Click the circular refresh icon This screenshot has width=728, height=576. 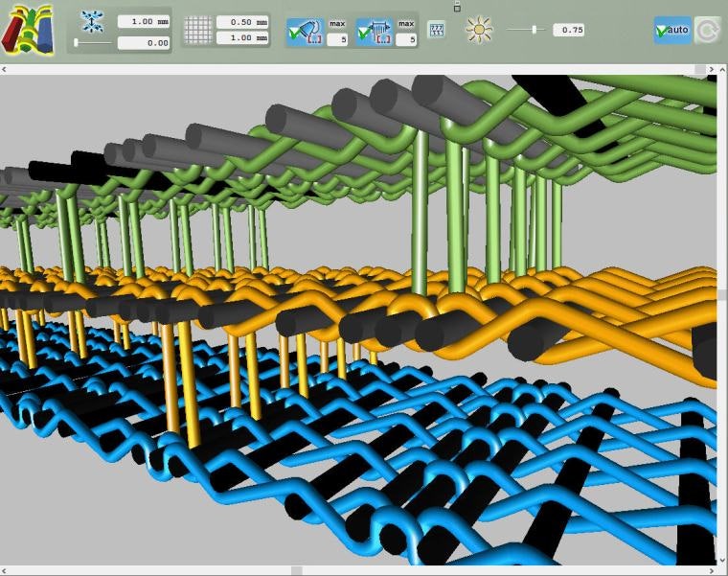(x=706, y=31)
